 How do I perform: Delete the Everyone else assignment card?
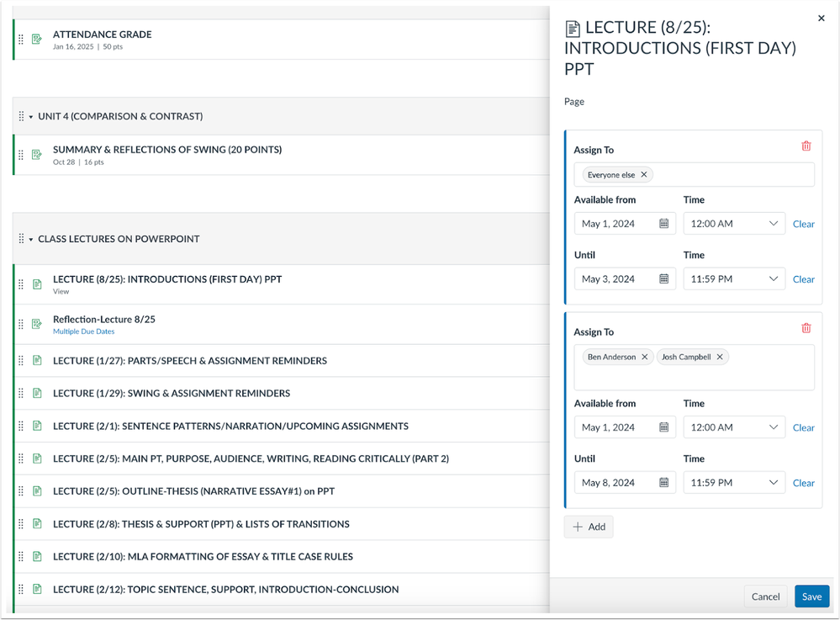(806, 146)
